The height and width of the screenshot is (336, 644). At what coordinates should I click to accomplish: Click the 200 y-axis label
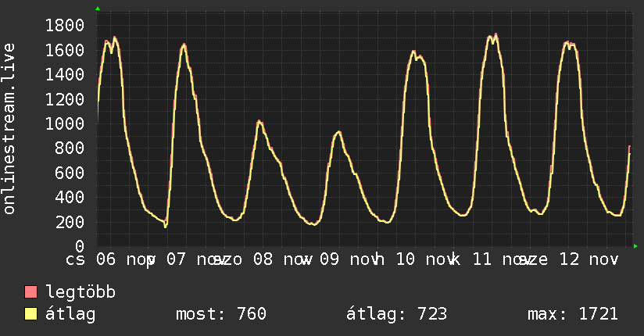pyautogui.click(x=70, y=222)
